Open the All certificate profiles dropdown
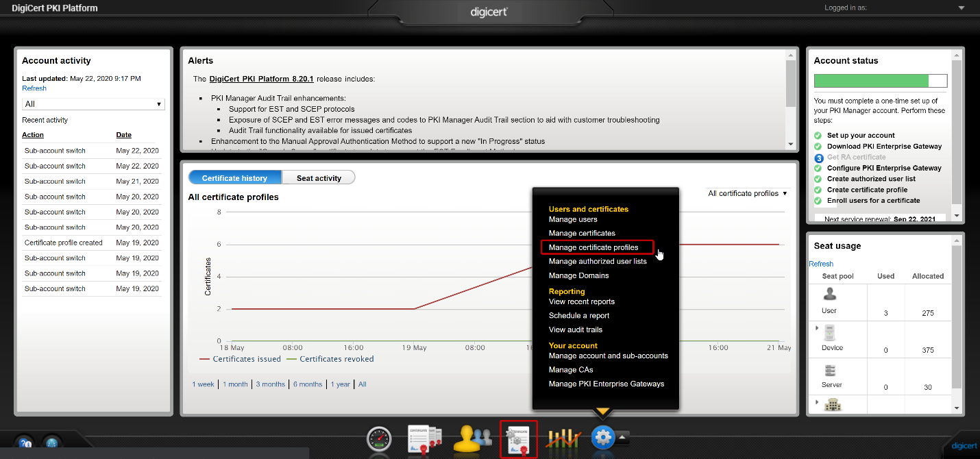This screenshot has height=459, width=980. tap(747, 194)
